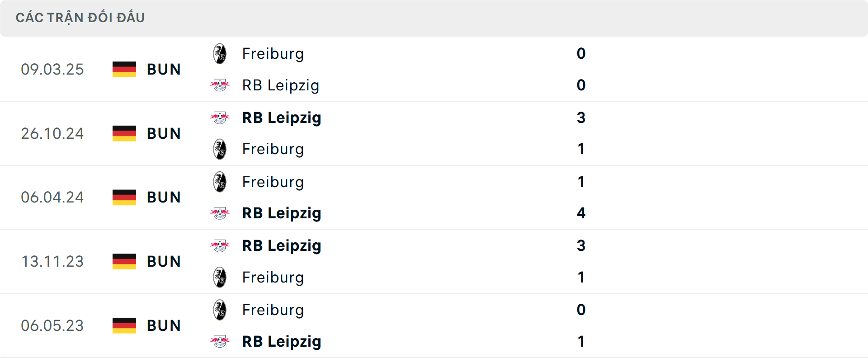Click the RB Leipzig logo in the bottom match row
Viewport: 868px width, 358px height.
pyautogui.click(x=220, y=342)
